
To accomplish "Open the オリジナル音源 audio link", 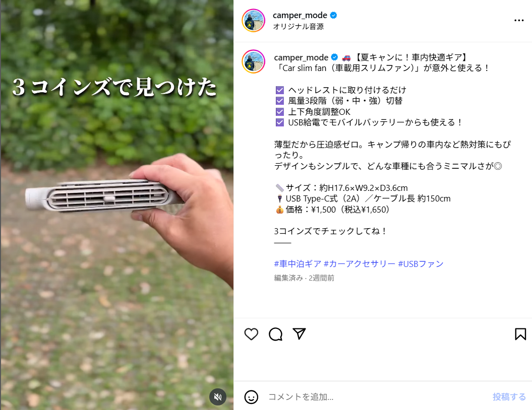I will tap(298, 26).
